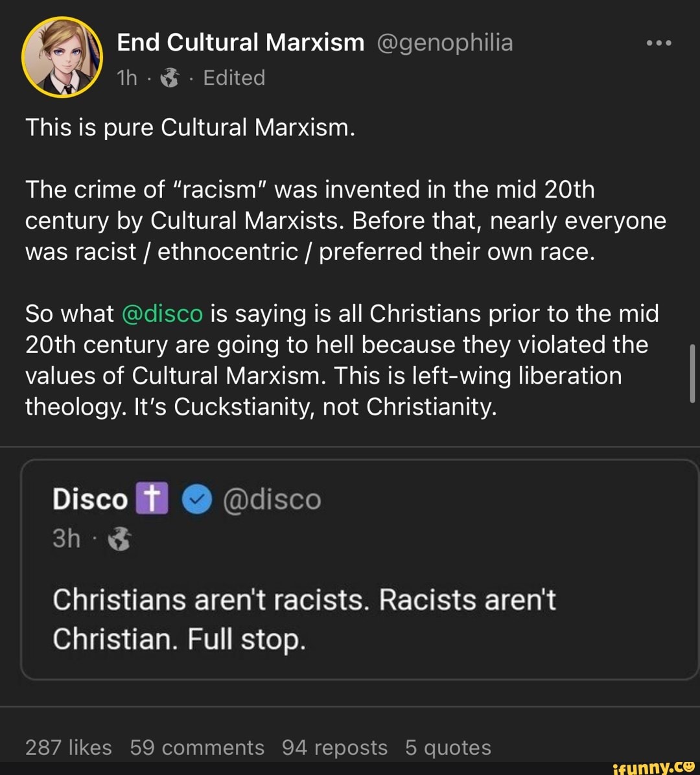Click 287 likes to see who liked
Screen dimensions: 700x775
tap(69, 747)
